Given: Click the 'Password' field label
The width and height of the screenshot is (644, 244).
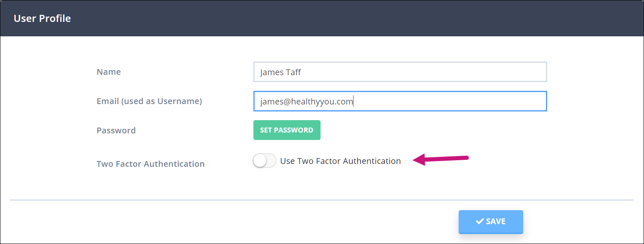Looking at the screenshot, I should [x=116, y=130].
